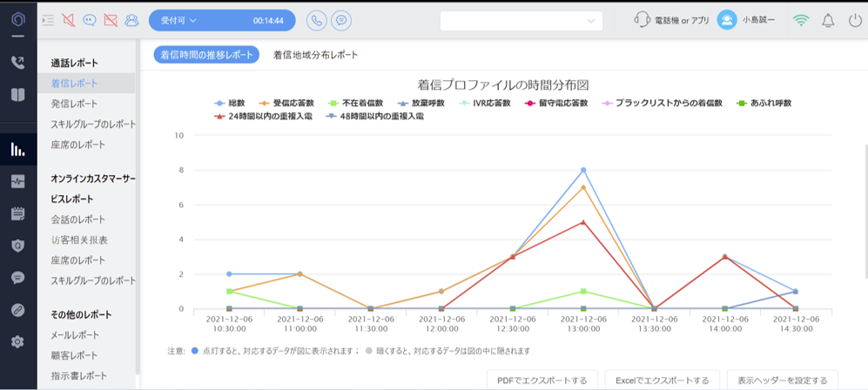The image size is (868, 390).
Task: Click the 13:00:00 peak point on 総数 line
Action: tap(583, 170)
